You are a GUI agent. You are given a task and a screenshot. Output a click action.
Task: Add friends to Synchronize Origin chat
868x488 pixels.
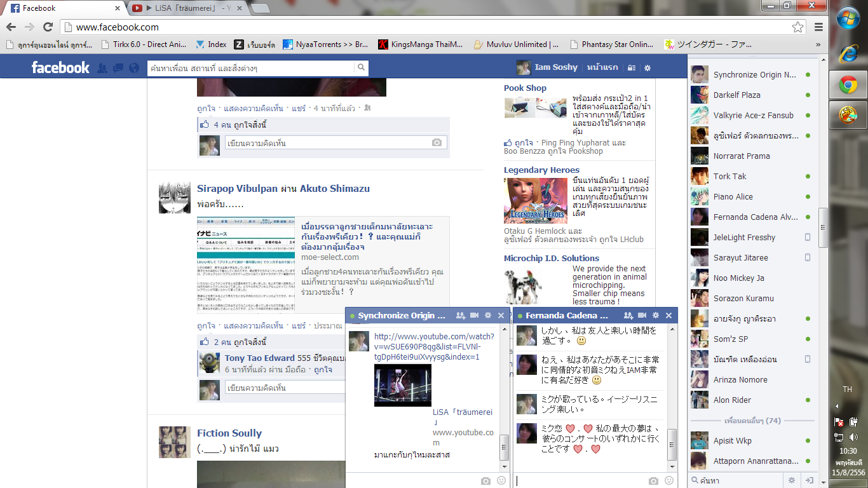(461, 315)
